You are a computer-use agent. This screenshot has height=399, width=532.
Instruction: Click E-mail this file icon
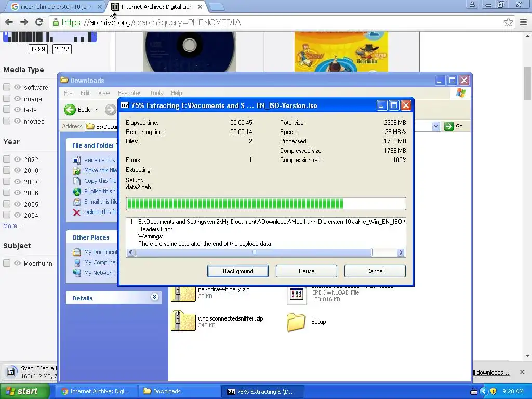77,202
